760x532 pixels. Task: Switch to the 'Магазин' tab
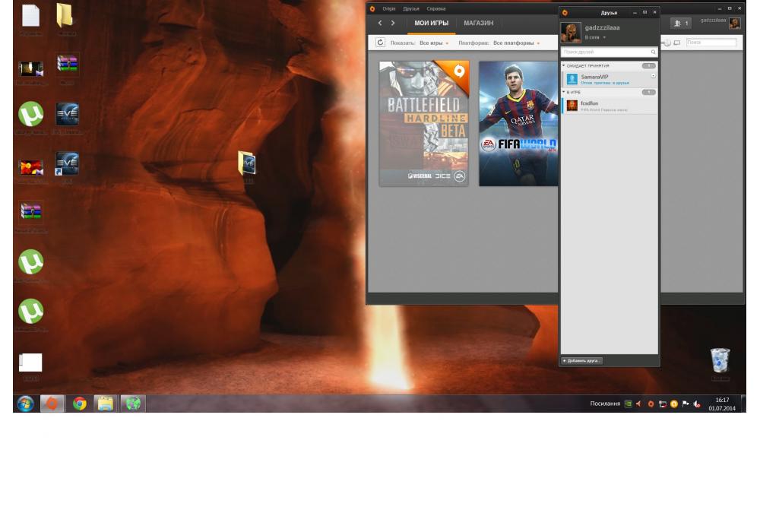point(478,24)
